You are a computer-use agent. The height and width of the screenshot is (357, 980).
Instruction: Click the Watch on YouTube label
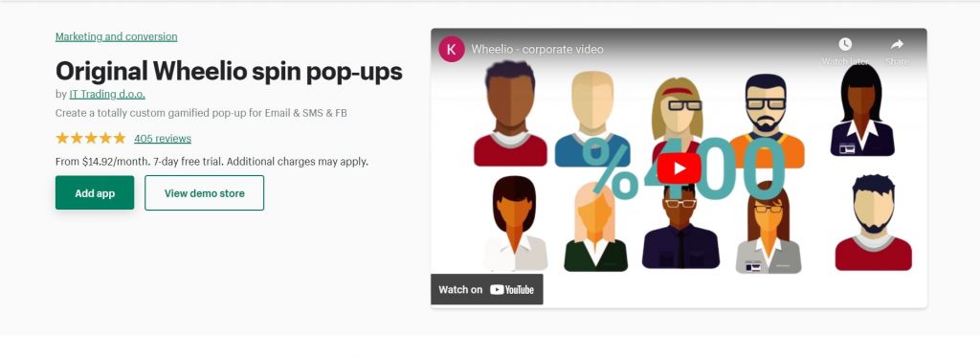tap(486, 289)
